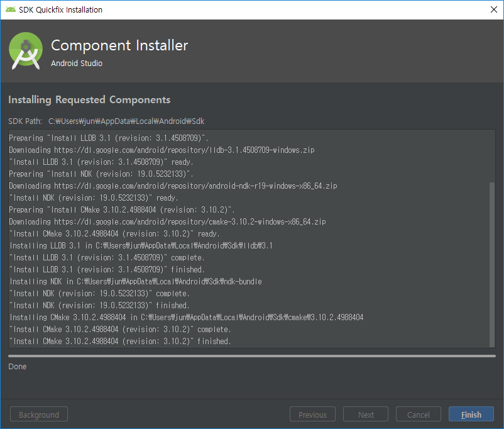Click the SDK Quickfix Installation window title
The width and height of the screenshot is (504, 429).
pos(60,10)
